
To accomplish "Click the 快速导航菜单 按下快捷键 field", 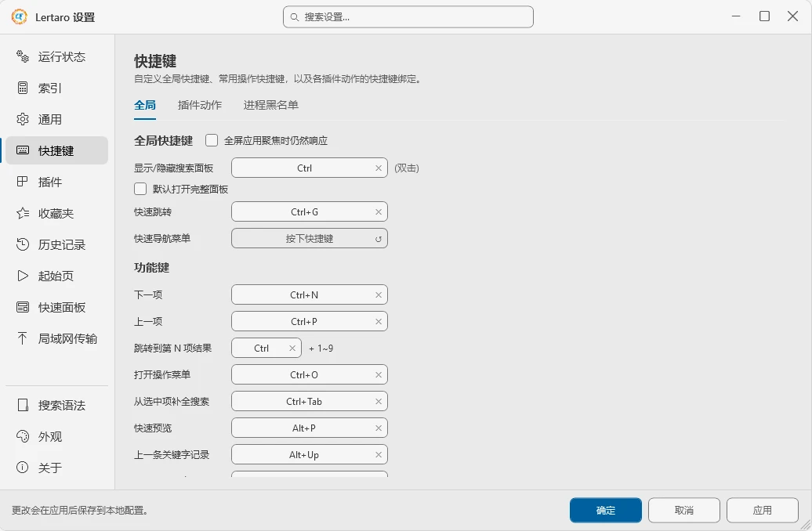I will pos(309,238).
